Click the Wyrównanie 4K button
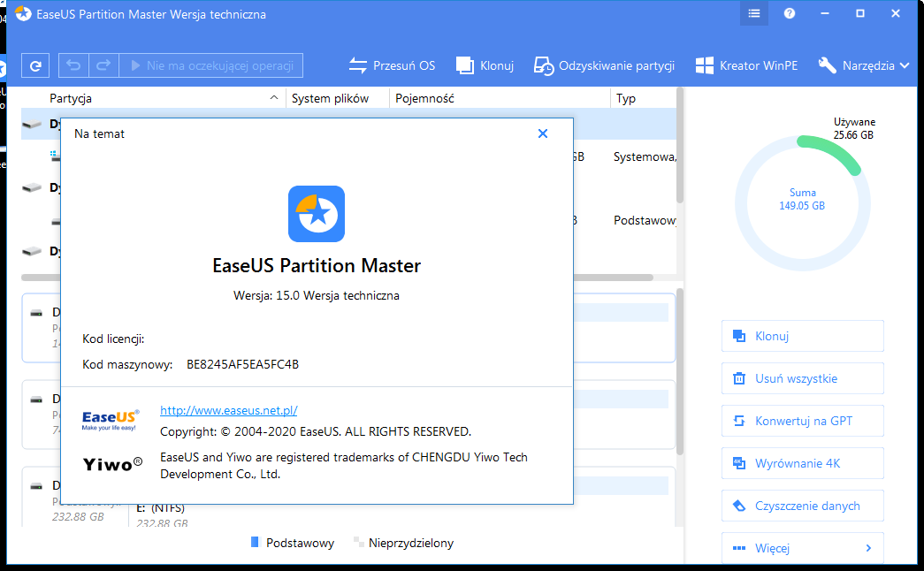924x571 pixels. pos(803,463)
